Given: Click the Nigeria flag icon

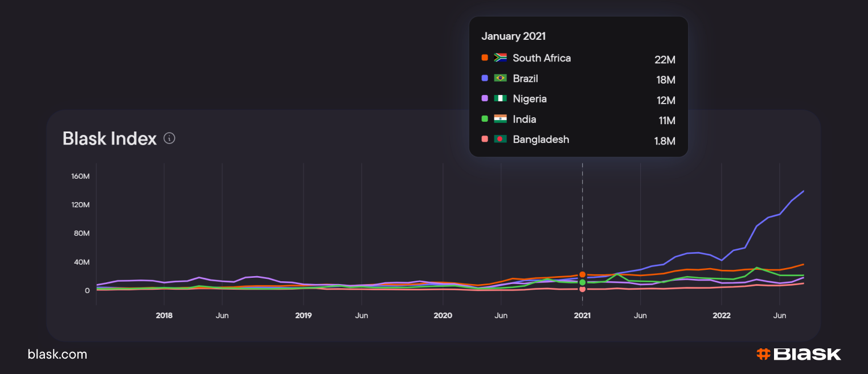Looking at the screenshot, I should [501, 98].
